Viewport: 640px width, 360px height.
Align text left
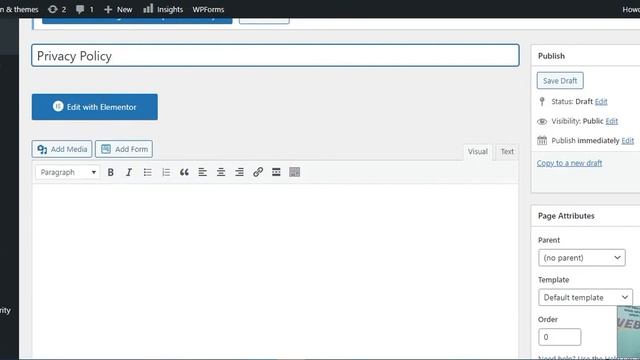pyautogui.click(x=202, y=172)
